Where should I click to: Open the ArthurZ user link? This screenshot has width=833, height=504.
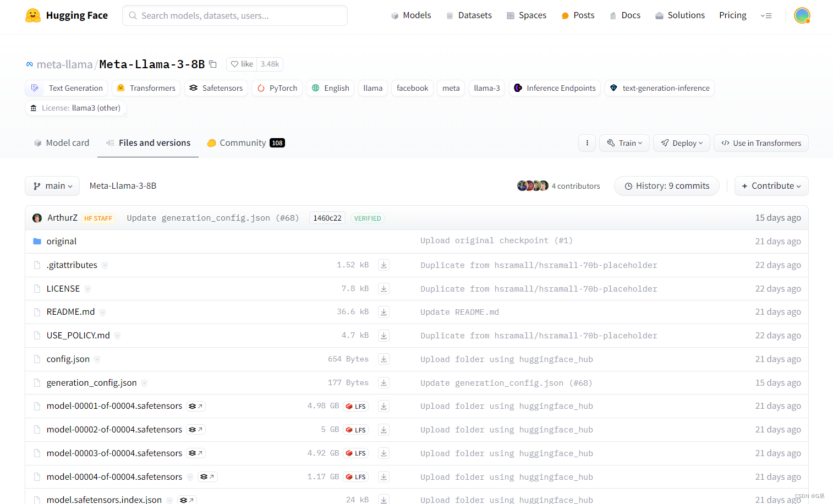tap(62, 218)
